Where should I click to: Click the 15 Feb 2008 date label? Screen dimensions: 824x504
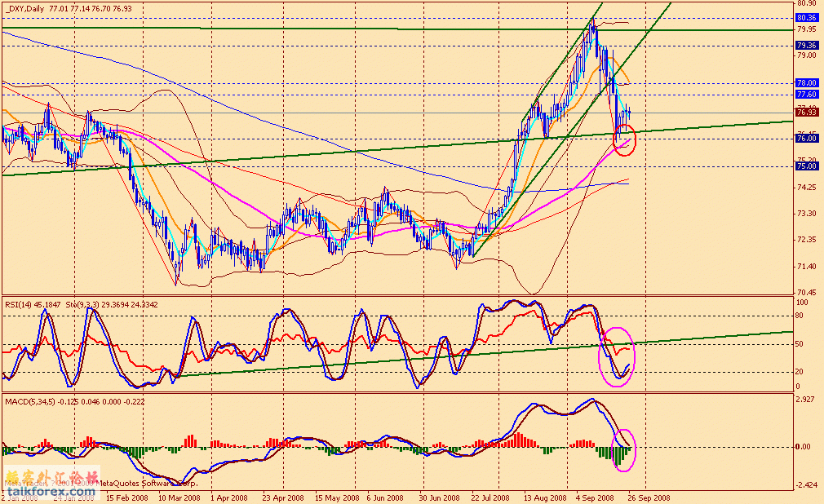point(126,497)
